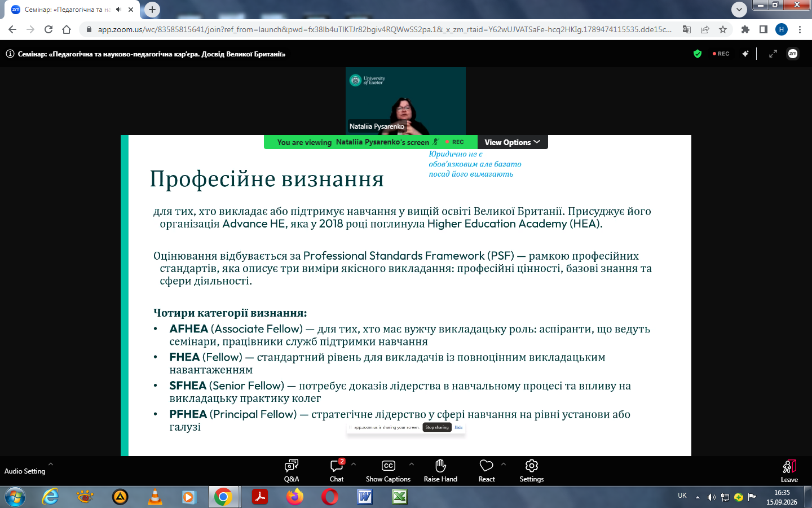
Task: Expand the chevron next to Chat
Action: click(354, 464)
